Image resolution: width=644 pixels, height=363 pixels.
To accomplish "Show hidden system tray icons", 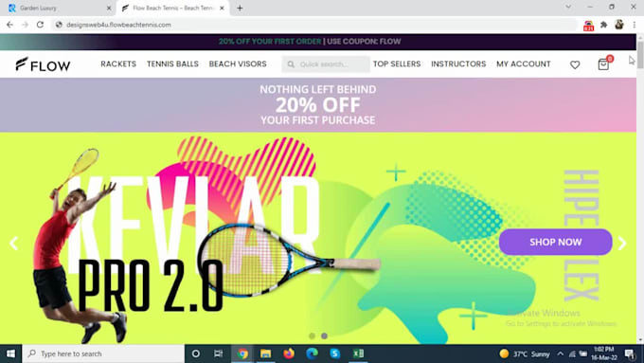I will click(561, 354).
